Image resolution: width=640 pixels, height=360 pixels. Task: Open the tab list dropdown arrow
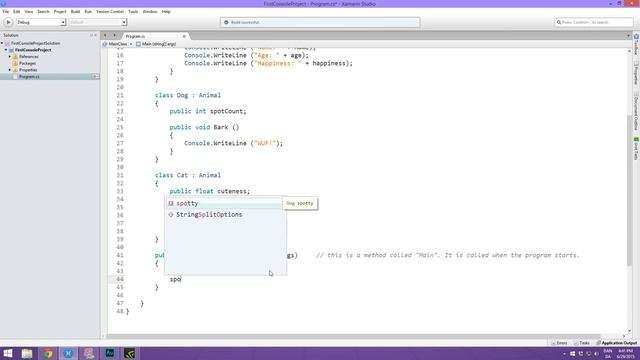tap(628, 36)
